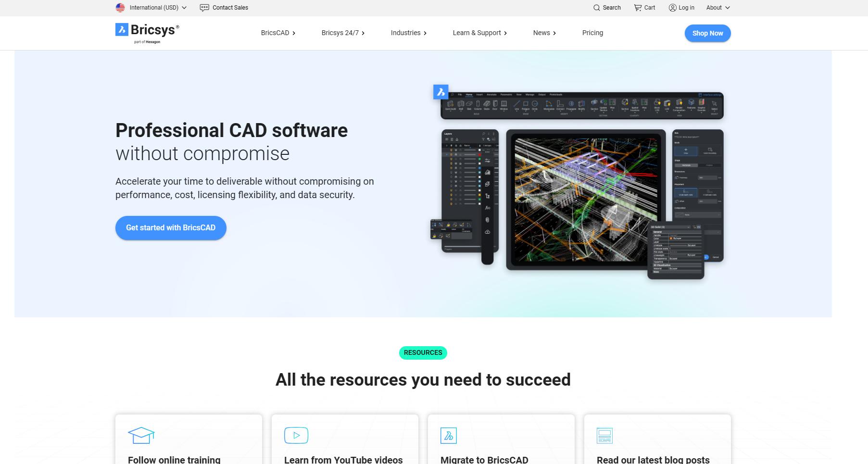Screen dimensions: 868x464
Task: Open the shopping Cart icon
Action: click(638, 8)
